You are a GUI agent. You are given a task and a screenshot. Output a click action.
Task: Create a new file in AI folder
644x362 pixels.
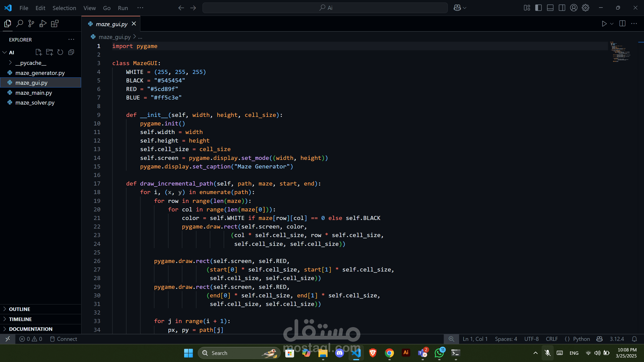coord(38,52)
